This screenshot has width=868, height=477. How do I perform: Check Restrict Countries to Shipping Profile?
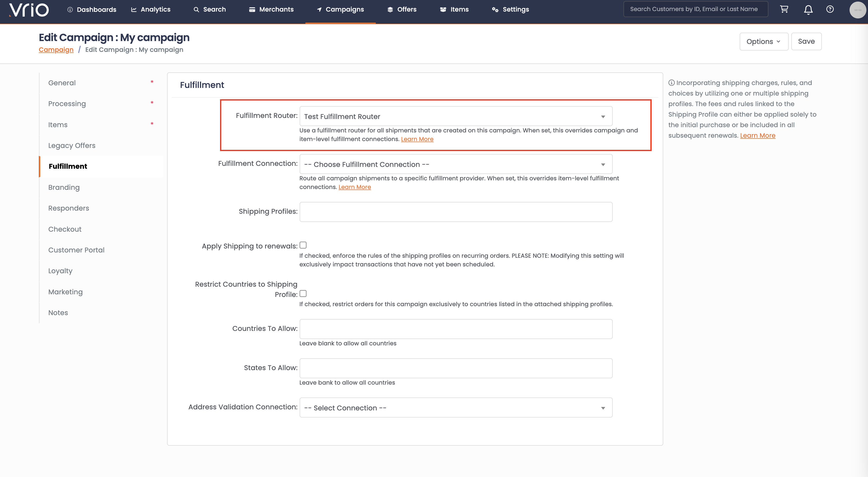[303, 294]
